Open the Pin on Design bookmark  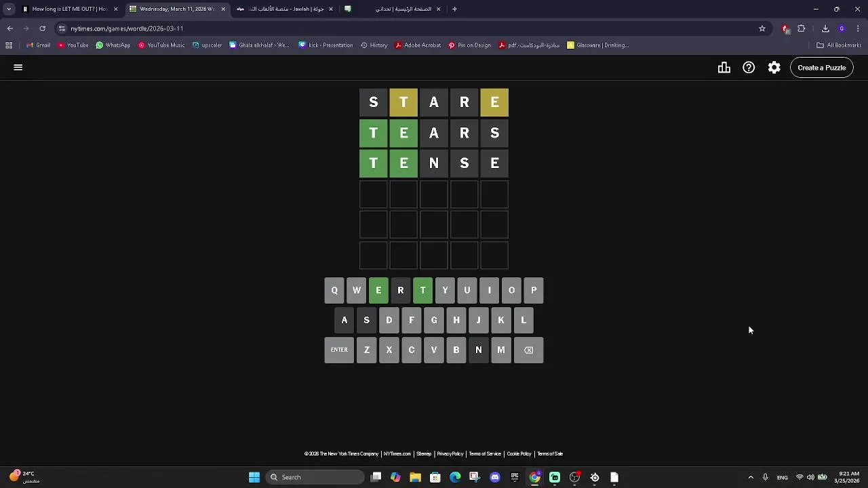pyautogui.click(x=470, y=45)
